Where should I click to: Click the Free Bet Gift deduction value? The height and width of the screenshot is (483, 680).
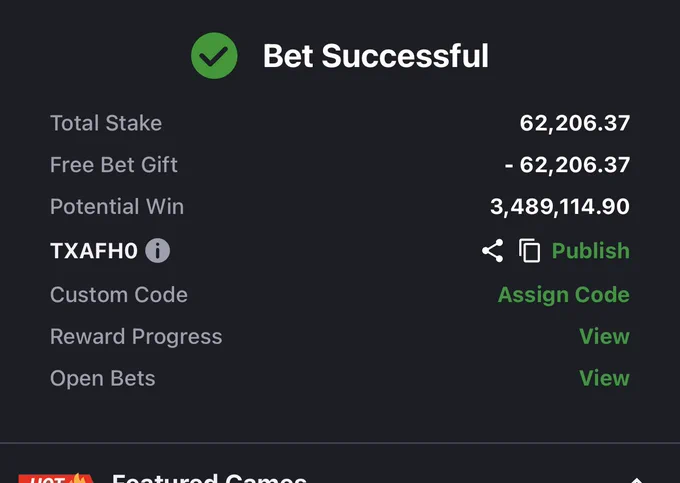(567, 165)
